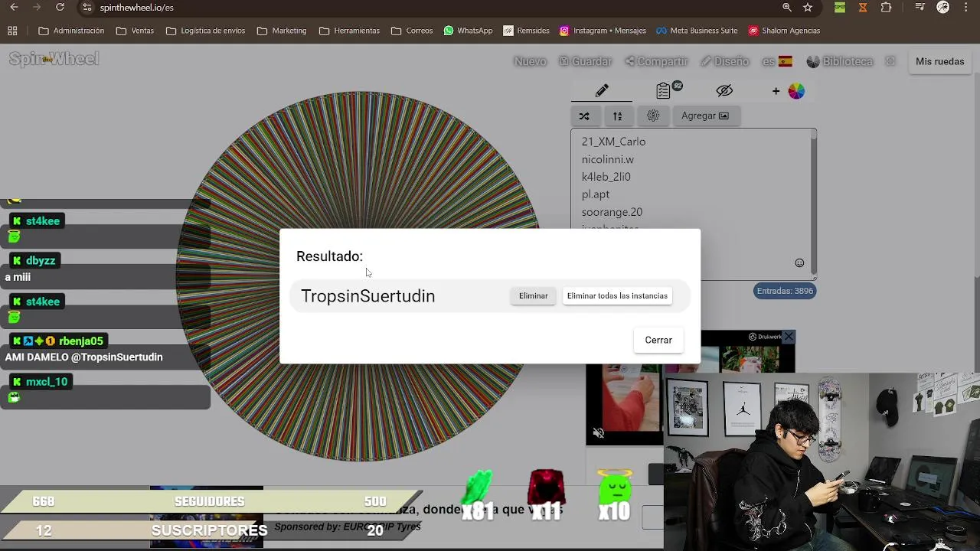The height and width of the screenshot is (551, 980).
Task: Close the result dialog with Cerrar
Action: 658,340
